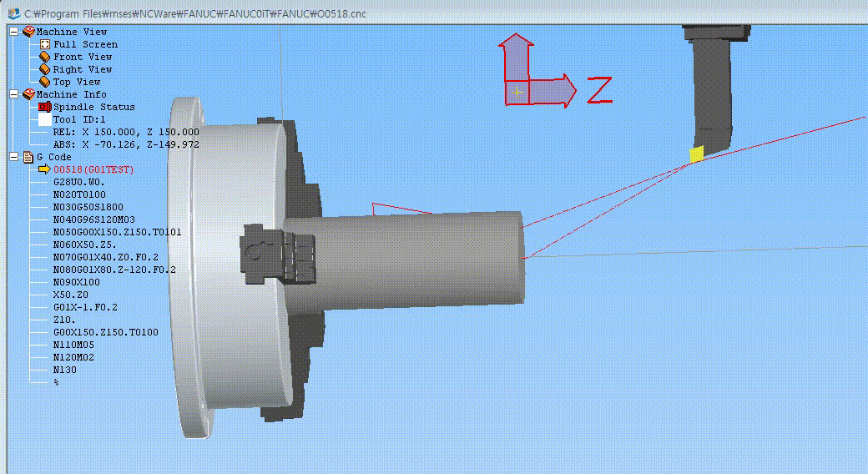Select Full Screen view
This screenshot has height=474, width=868.
click(85, 44)
